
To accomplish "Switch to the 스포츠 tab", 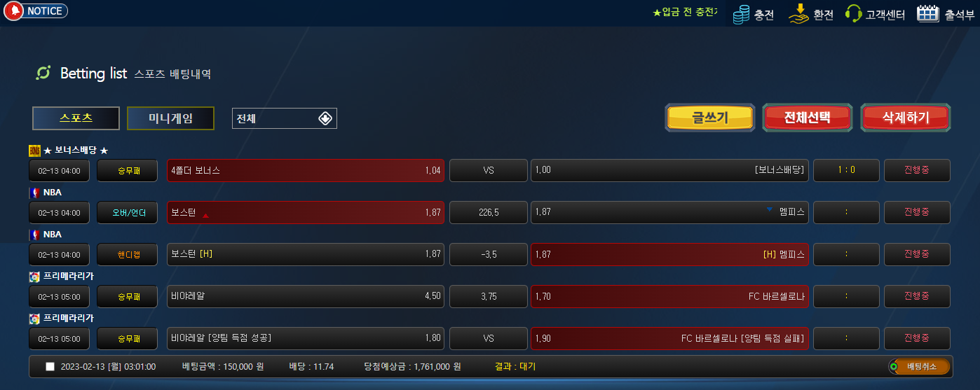I will (x=76, y=118).
